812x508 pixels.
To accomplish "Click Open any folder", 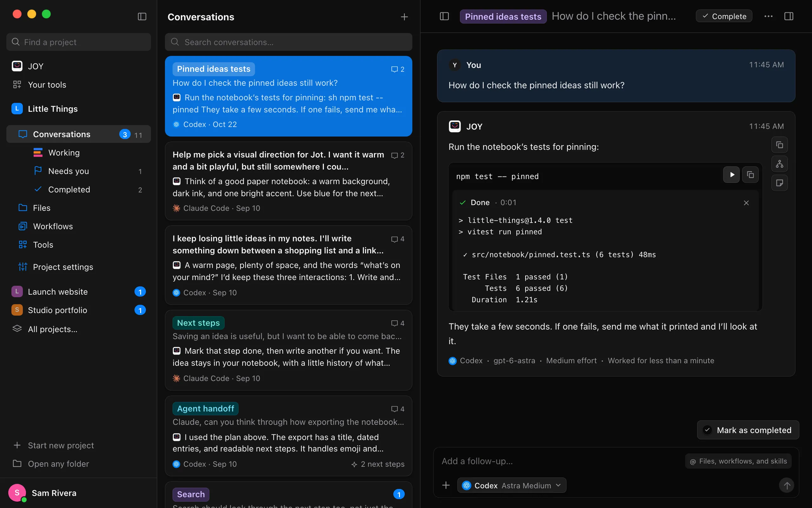I will point(79,464).
